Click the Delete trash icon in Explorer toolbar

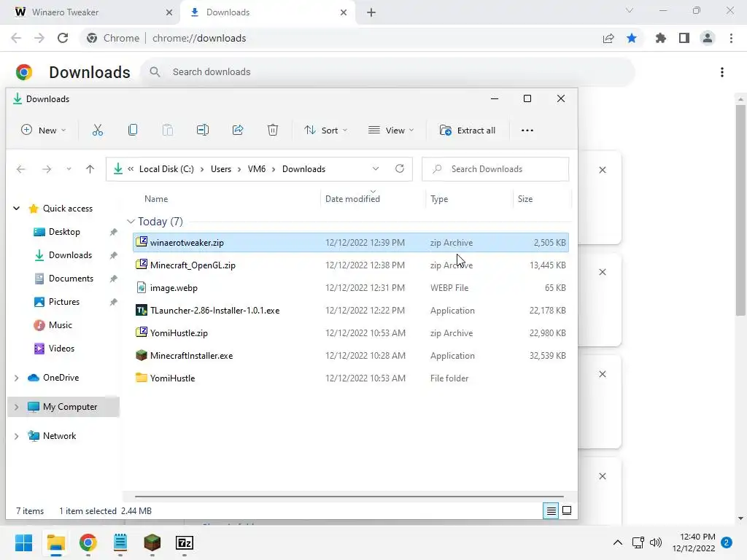(x=273, y=130)
